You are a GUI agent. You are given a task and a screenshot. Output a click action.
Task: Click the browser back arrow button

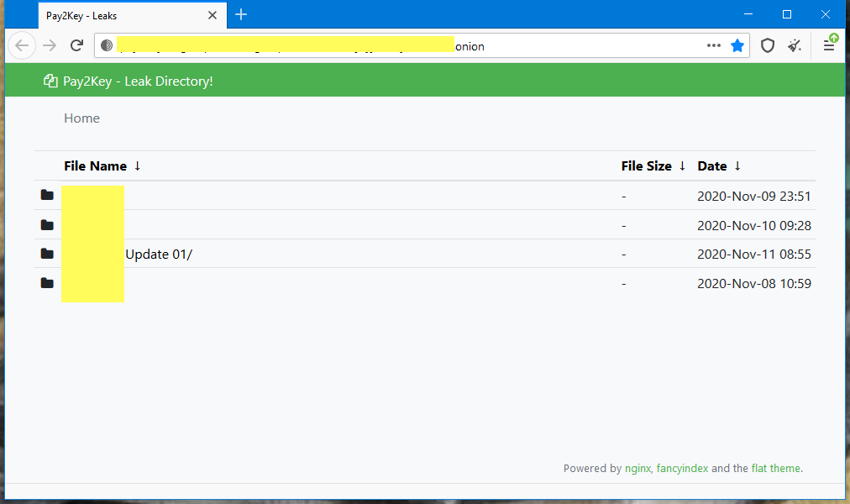point(22,45)
